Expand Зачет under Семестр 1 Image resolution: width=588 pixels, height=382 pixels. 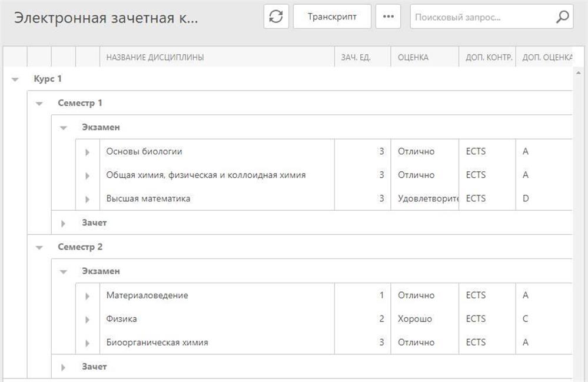point(63,224)
